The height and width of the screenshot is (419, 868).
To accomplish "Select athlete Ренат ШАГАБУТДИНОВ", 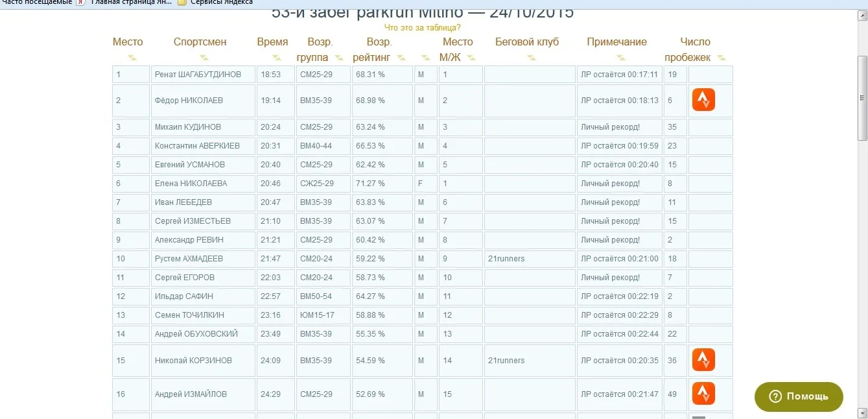I will 198,75.
